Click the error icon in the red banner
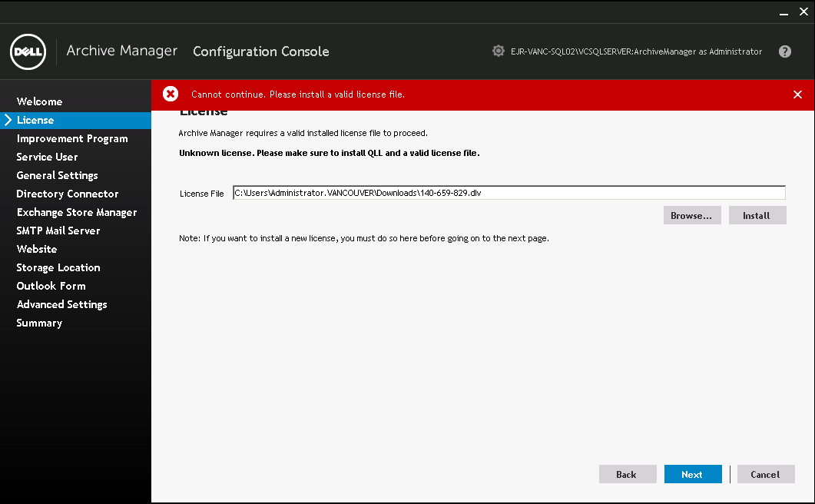815x504 pixels. pyautogui.click(x=171, y=94)
